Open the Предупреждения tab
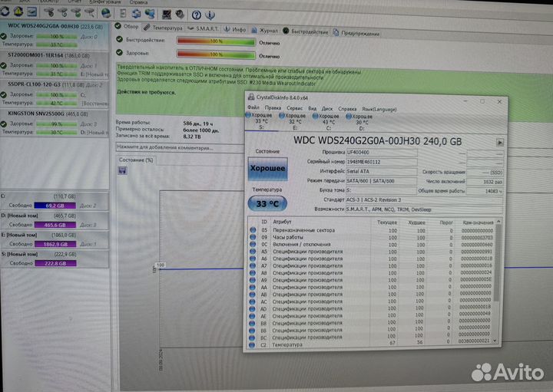The width and height of the screenshot is (553, 392). [x=356, y=34]
